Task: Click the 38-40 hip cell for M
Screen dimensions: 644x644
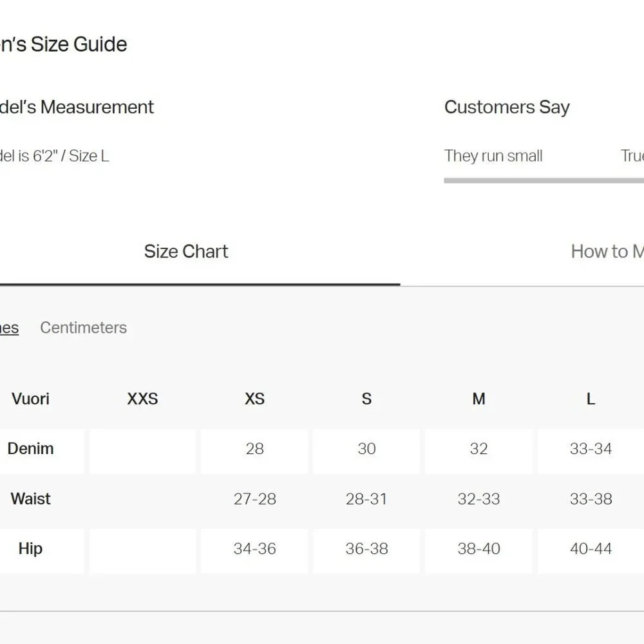Action: click(x=479, y=549)
